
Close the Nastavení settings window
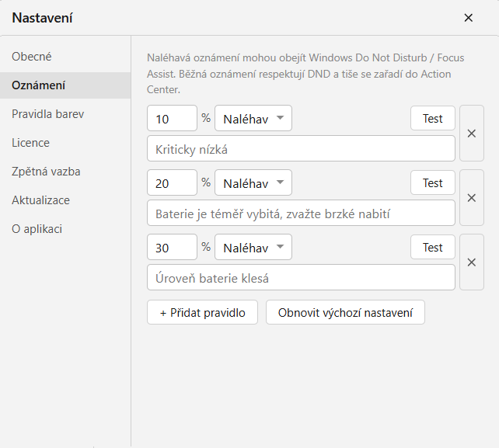point(468,18)
